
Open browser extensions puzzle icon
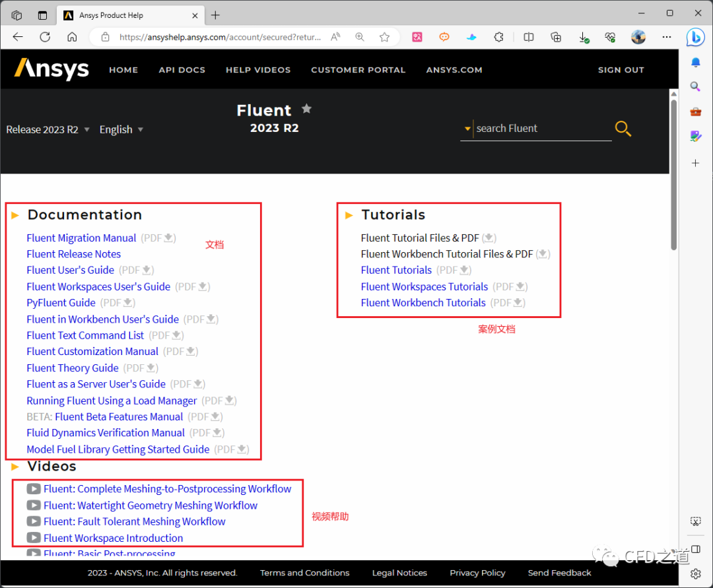tap(499, 37)
